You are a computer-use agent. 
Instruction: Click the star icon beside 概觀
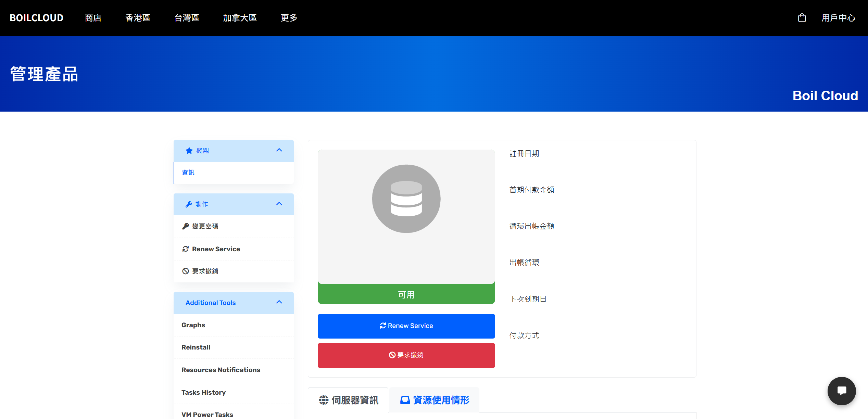pyautogui.click(x=189, y=151)
